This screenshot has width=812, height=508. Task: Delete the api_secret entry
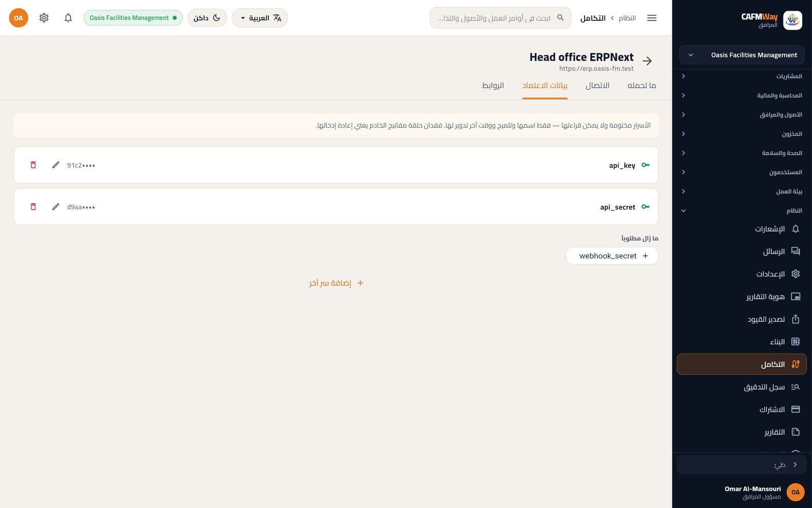pyautogui.click(x=33, y=207)
